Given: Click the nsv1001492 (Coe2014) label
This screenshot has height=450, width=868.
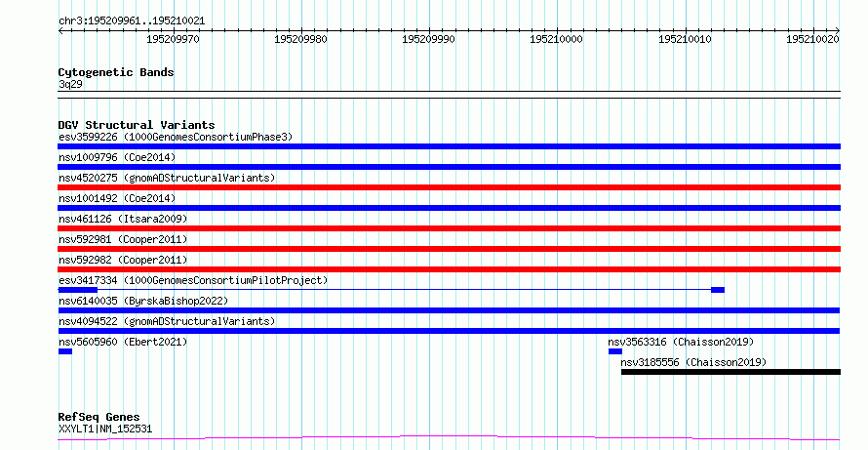Looking at the screenshot, I should [x=117, y=198].
